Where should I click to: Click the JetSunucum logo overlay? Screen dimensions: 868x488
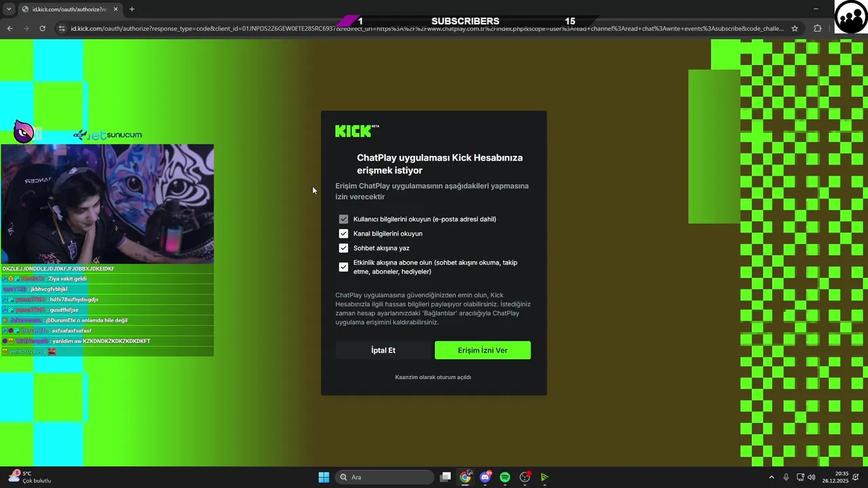pyautogui.click(x=108, y=135)
